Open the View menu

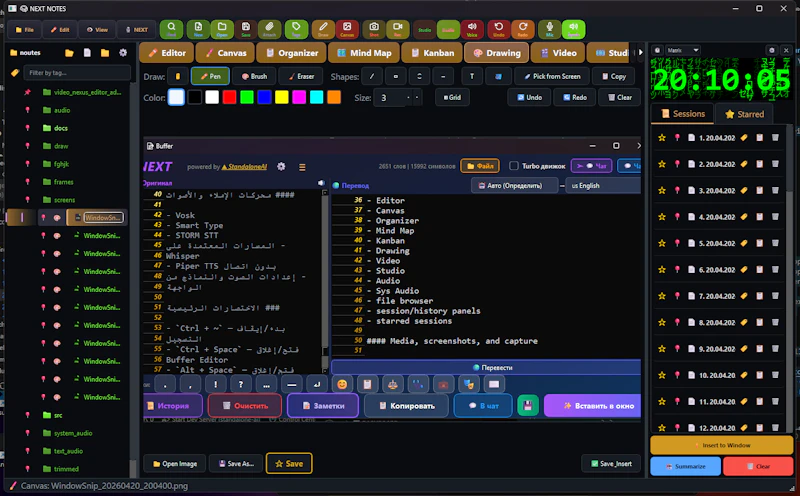coord(97,30)
